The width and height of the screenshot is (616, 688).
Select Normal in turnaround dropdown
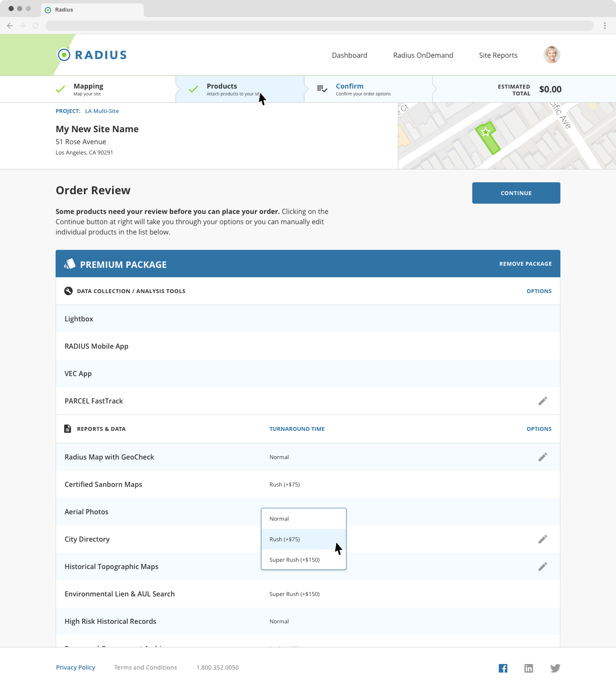click(x=304, y=519)
